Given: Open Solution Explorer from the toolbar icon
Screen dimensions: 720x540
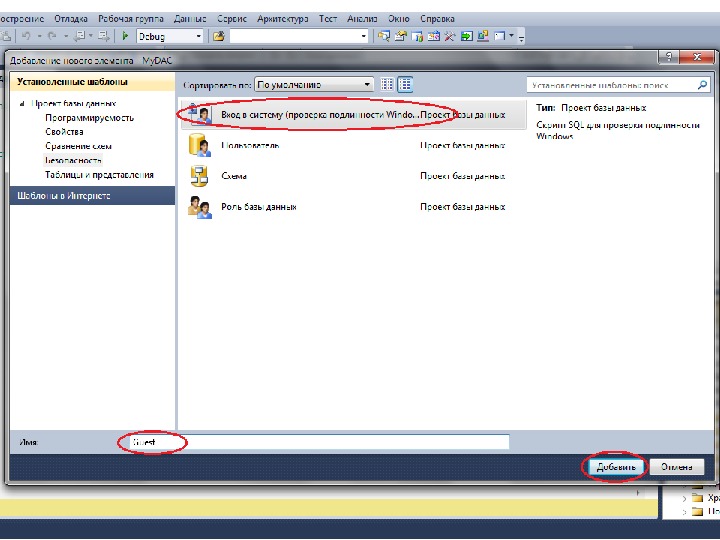Looking at the screenshot, I should 384,36.
